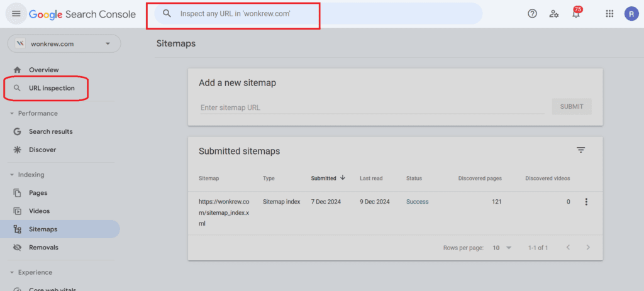Sort by the Sitemap column header

[209, 178]
